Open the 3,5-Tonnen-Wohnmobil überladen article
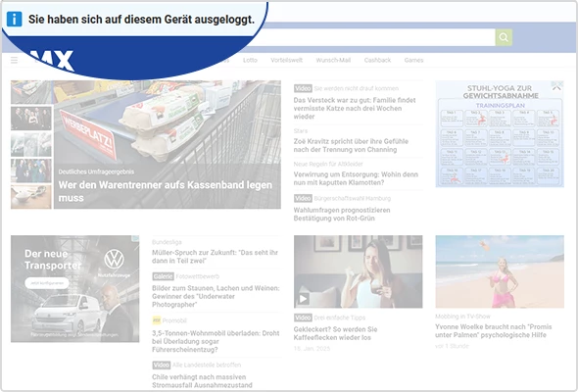The image size is (578, 392). (x=216, y=341)
